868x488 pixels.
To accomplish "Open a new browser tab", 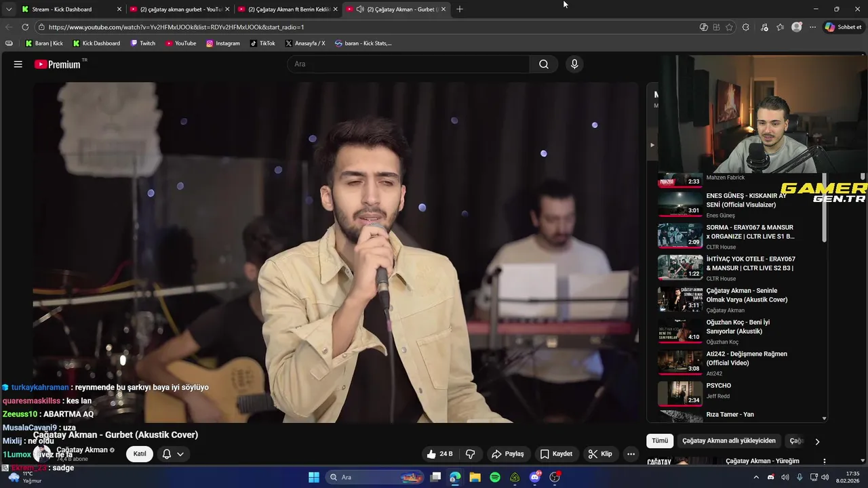I will pos(460,9).
